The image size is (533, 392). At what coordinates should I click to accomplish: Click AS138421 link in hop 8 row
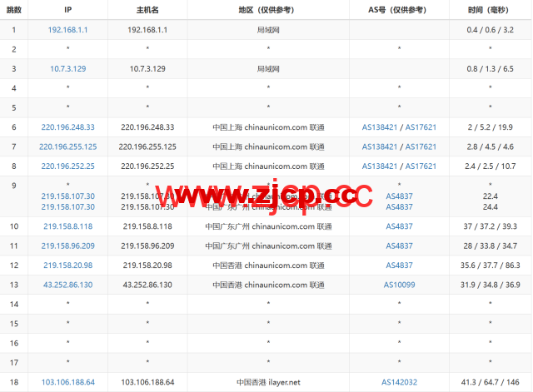(x=380, y=166)
